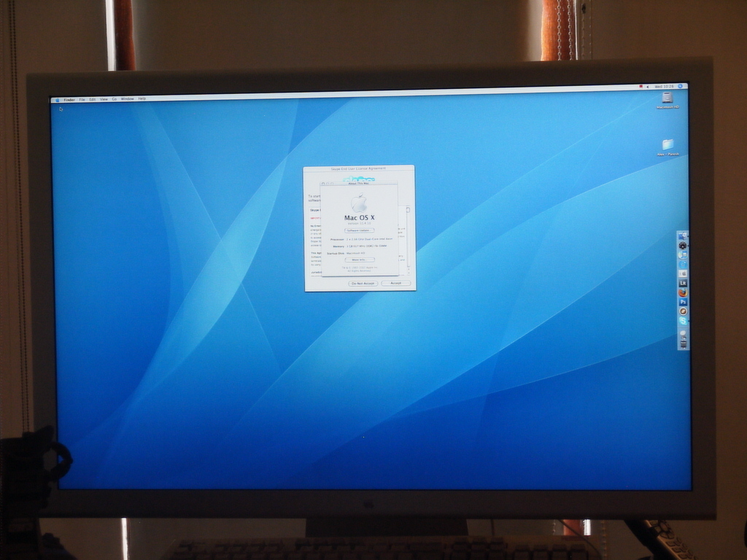747x560 pixels.
Task: Open the View menu
Action: [x=104, y=99]
